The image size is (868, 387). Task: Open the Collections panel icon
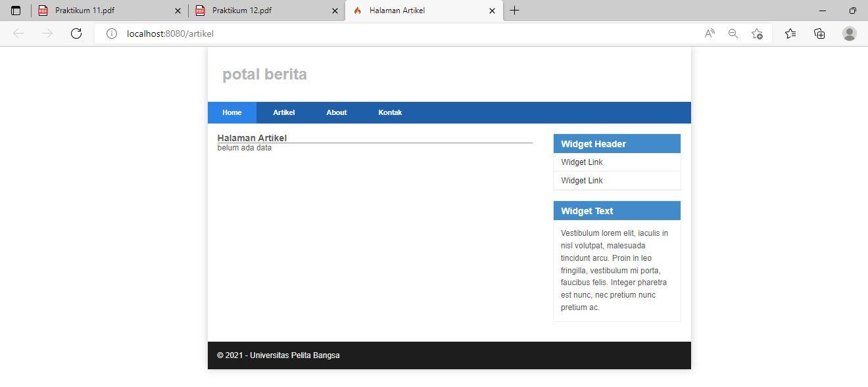819,33
